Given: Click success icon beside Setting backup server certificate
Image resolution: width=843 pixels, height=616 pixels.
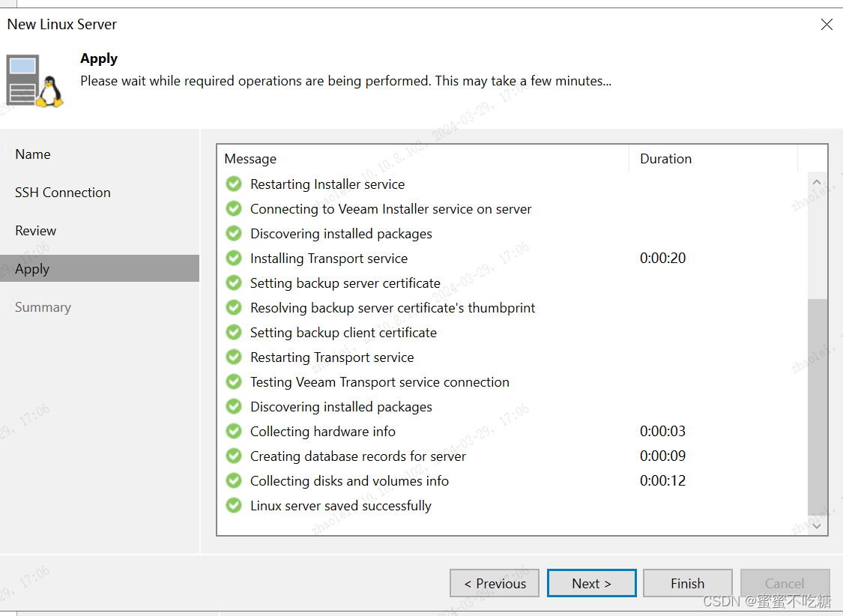Looking at the screenshot, I should coord(234,283).
